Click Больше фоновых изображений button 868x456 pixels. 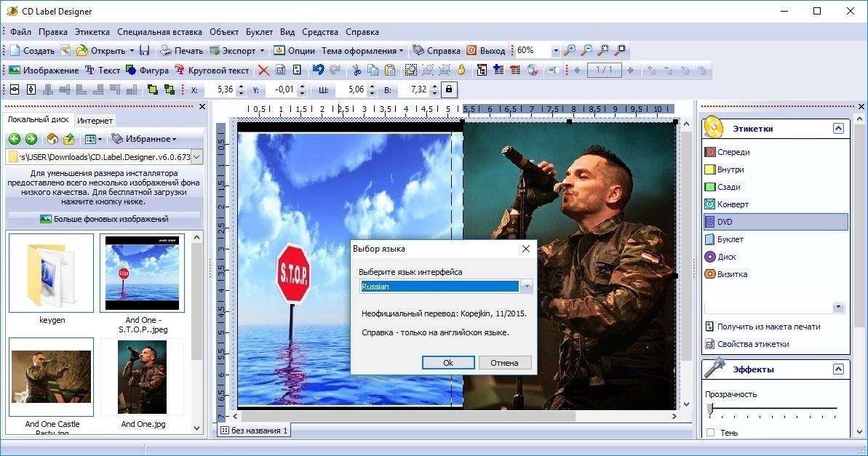click(x=105, y=219)
